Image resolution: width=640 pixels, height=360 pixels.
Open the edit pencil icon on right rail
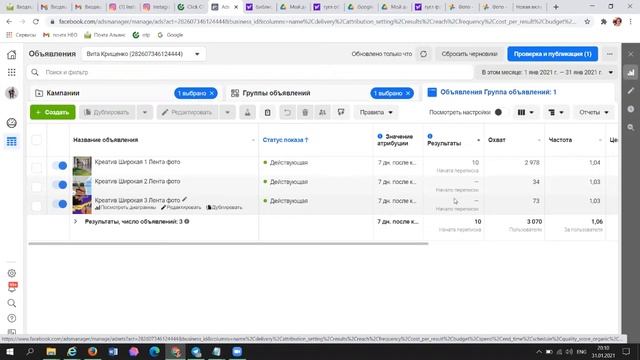tap(631, 91)
